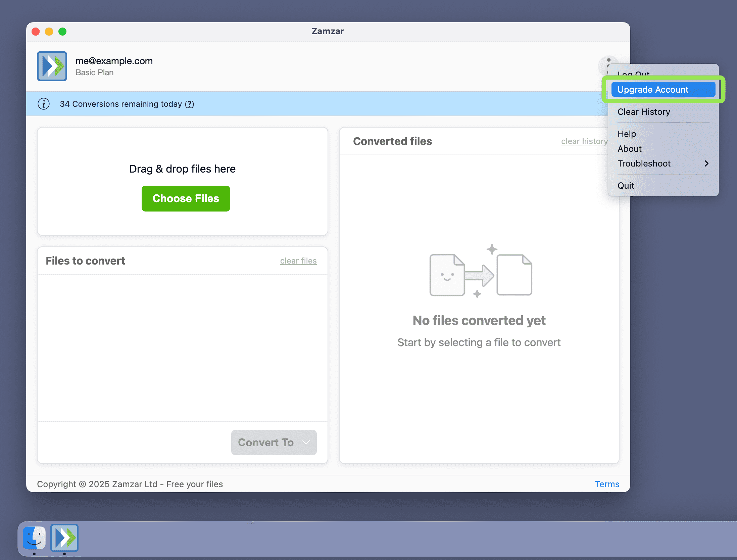Viewport: 737px width, 560px height.
Task: Click the question mark help link in banner
Action: [x=189, y=104]
